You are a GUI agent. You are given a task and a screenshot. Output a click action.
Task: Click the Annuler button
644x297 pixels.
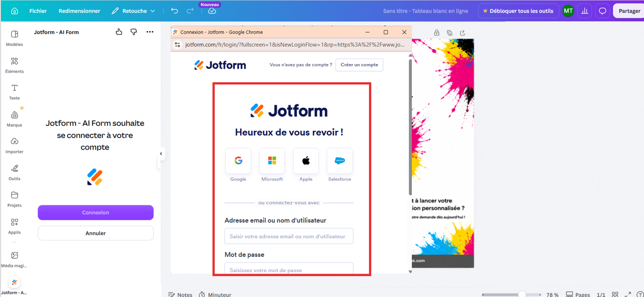click(x=96, y=233)
